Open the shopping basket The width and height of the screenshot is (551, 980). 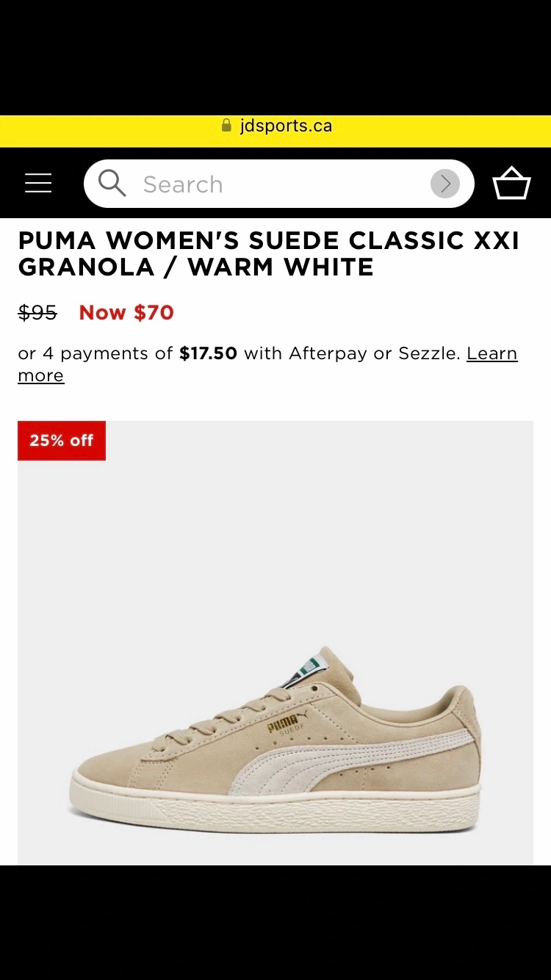[x=511, y=184]
